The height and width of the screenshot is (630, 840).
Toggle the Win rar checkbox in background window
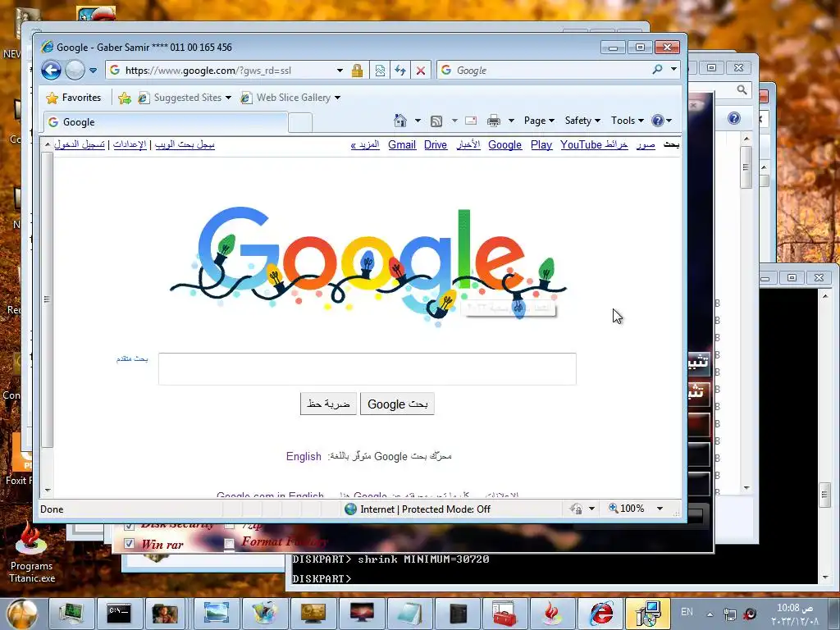coord(129,544)
